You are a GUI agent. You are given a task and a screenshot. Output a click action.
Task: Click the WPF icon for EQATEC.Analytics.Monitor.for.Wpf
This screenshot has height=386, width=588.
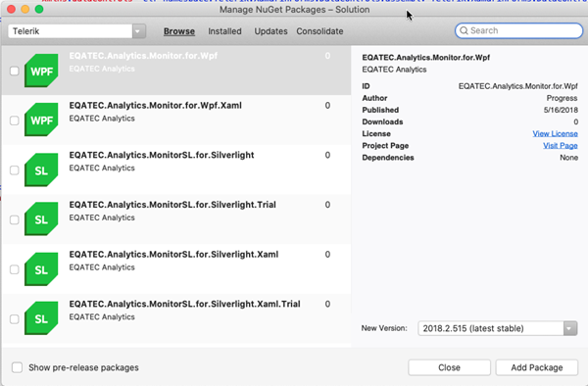(41, 71)
